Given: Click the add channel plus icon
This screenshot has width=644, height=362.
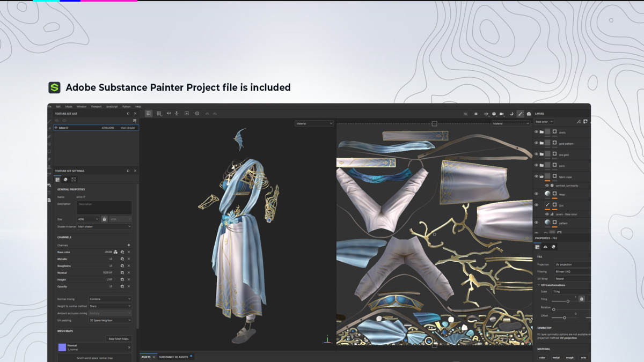Looking at the screenshot, I should click(x=129, y=245).
